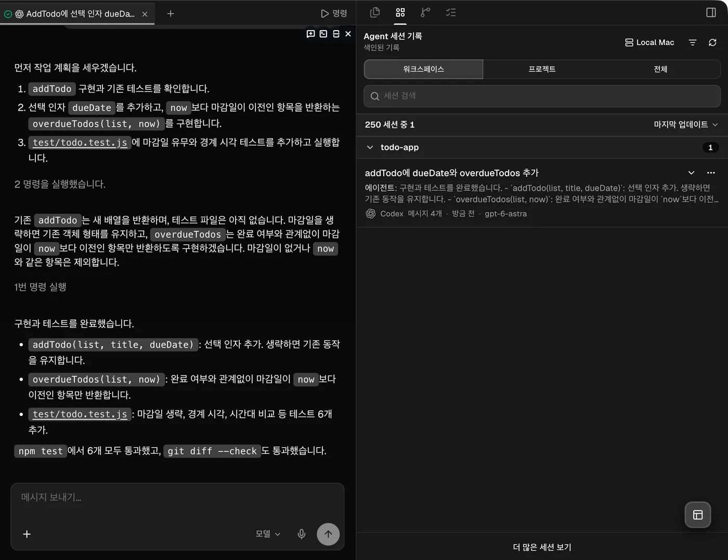Refresh the session history
The height and width of the screenshot is (560, 728).
[712, 43]
